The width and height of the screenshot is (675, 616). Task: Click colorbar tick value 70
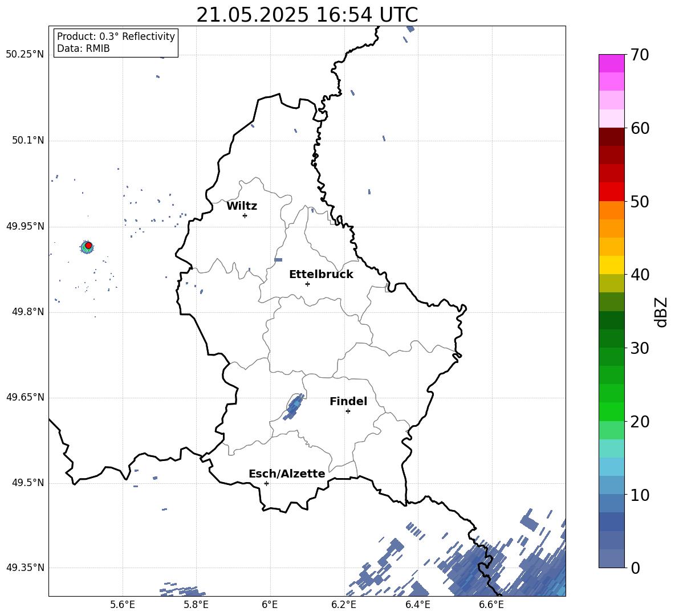pyautogui.click(x=640, y=55)
